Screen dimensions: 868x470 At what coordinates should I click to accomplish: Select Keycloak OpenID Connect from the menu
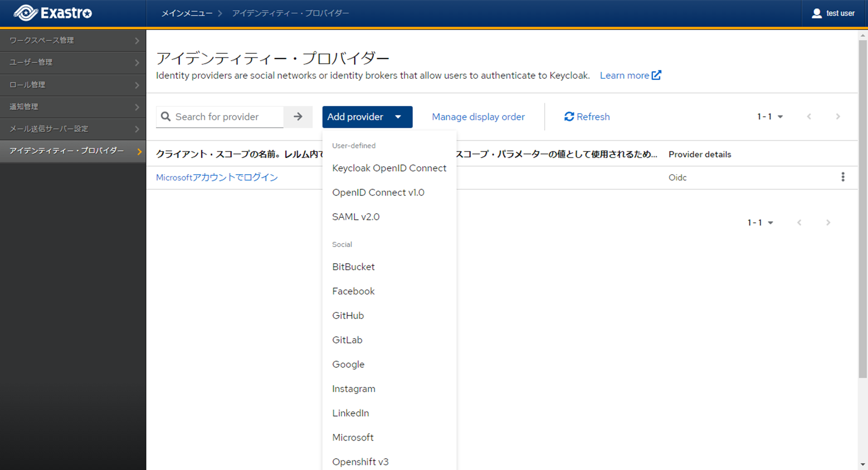pyautogui.click(x=389, y=168)
